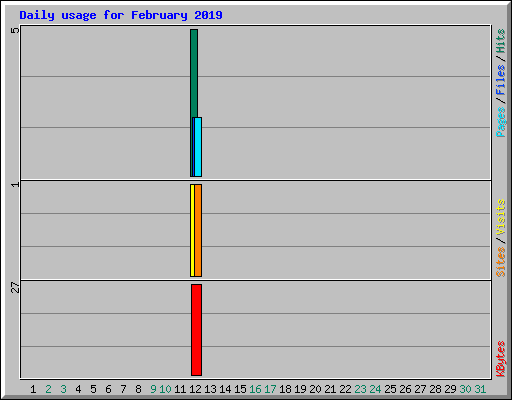Click the 'Daily usage for February 2019' title
This screenshot has width=512, height=400.
tap(121, 15)
